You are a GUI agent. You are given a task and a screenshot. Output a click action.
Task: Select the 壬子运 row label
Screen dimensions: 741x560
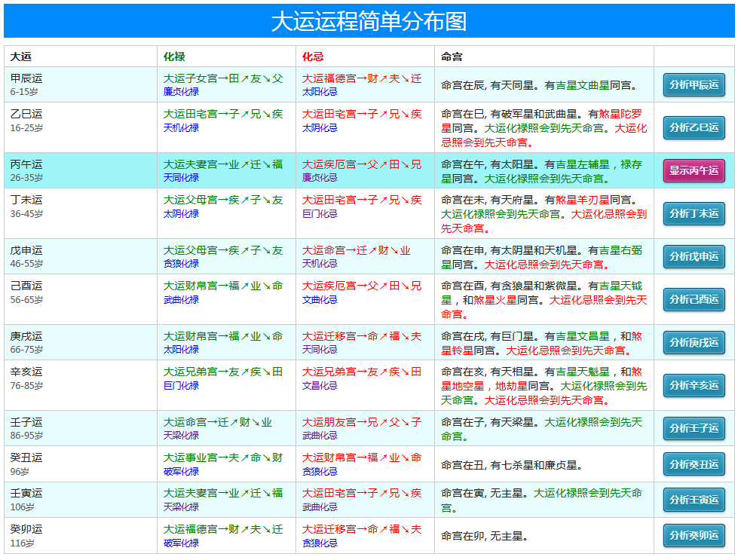[x=26, y=423]
